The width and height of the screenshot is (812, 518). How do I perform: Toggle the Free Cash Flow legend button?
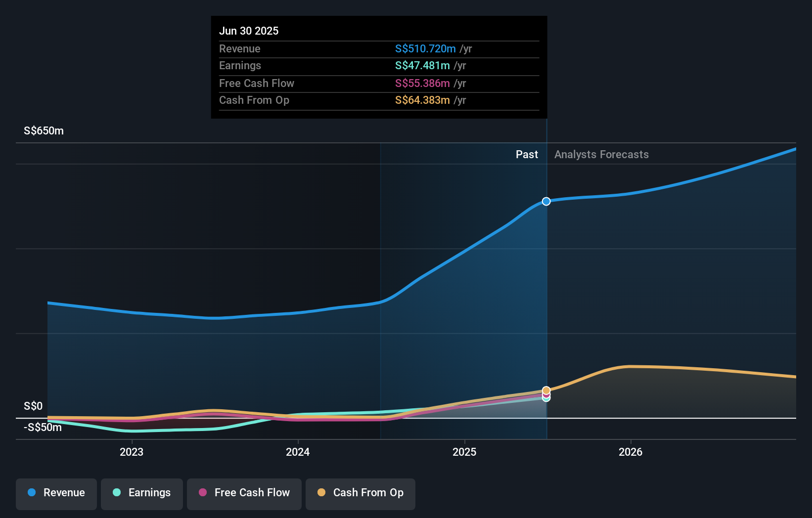tap(244, 494)
